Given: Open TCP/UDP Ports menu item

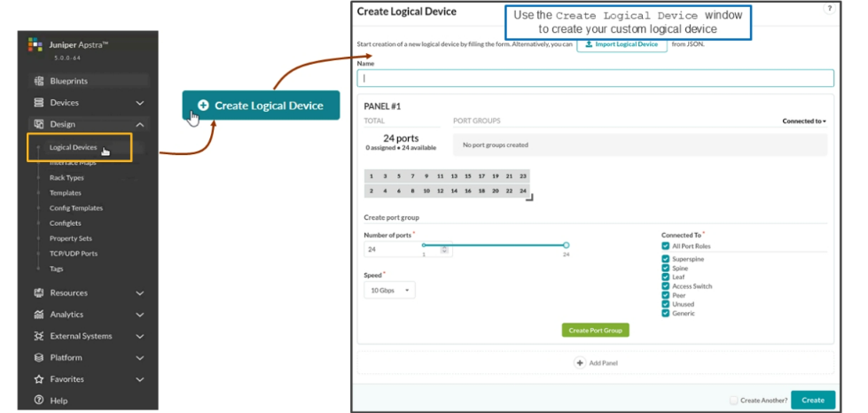Looking at the screenshot, I should tap(74, 253).
